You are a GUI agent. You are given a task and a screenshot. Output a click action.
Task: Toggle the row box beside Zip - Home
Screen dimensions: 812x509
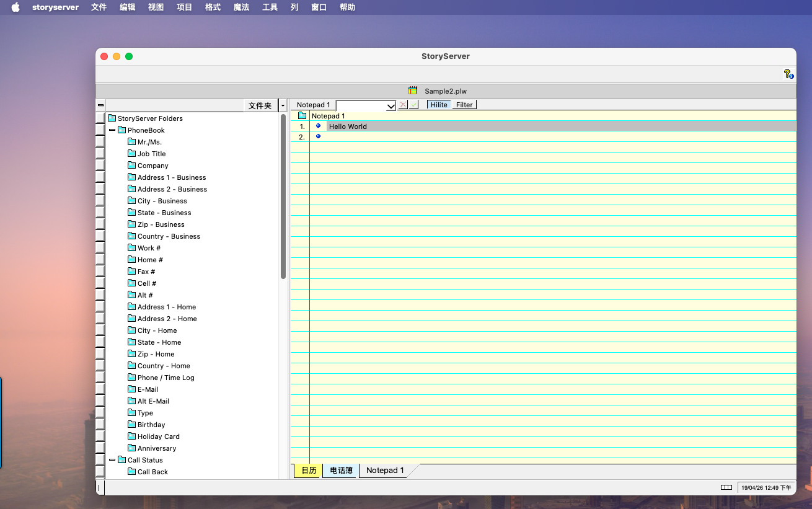[x=100, y=354]
